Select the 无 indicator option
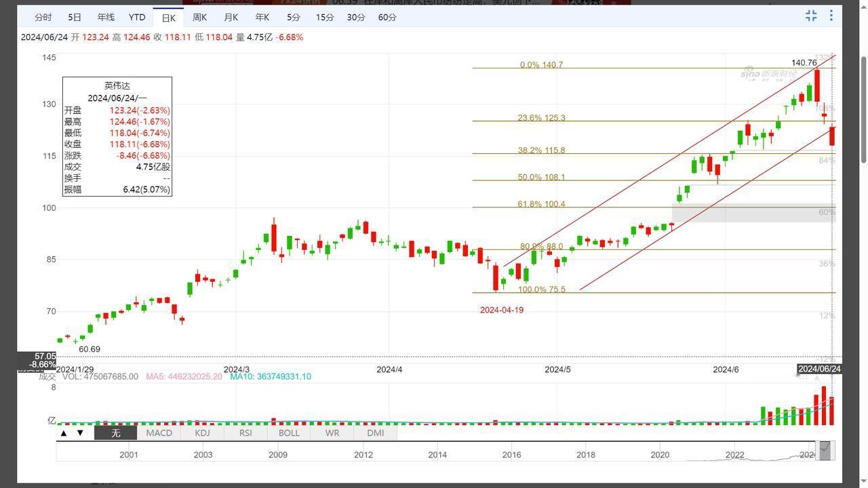The image size is (868, 488). (x=115, y=432)
